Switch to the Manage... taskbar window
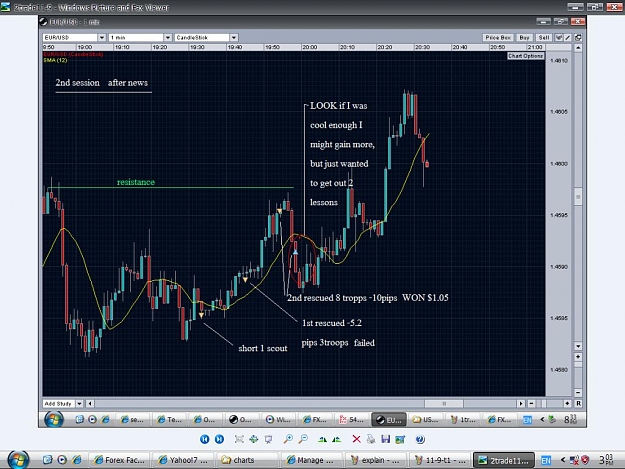This screenshot has height=469, width=625. (x=312, y=460)
